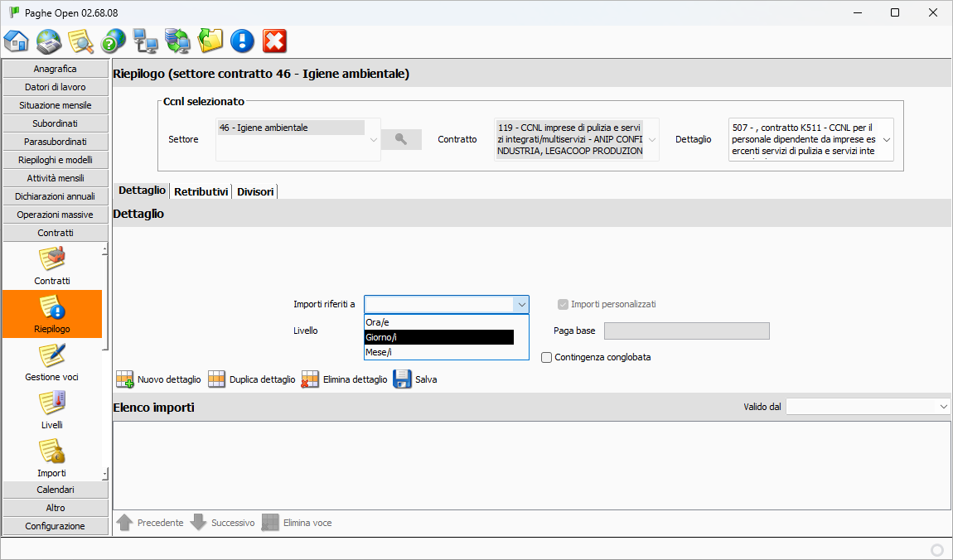
Task: Switch to the Divisori tab
Action: tap(255, 191)
